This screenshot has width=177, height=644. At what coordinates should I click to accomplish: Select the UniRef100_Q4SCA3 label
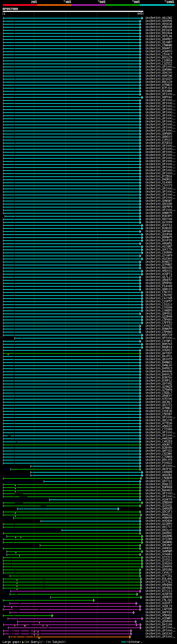tap(159, 634)
